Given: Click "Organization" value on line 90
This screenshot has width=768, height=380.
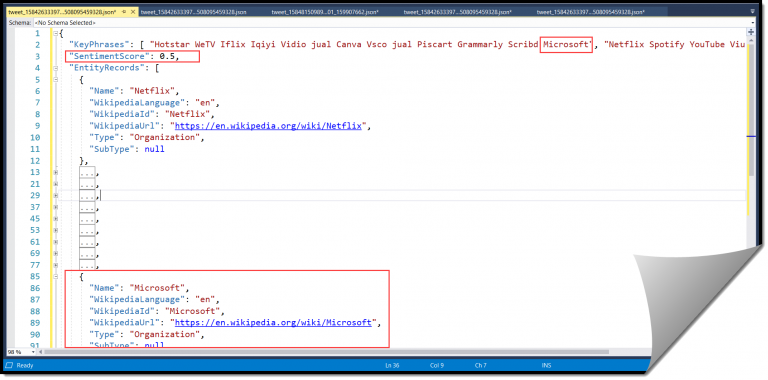Looking at the screenshot, I should coord(165,334).
